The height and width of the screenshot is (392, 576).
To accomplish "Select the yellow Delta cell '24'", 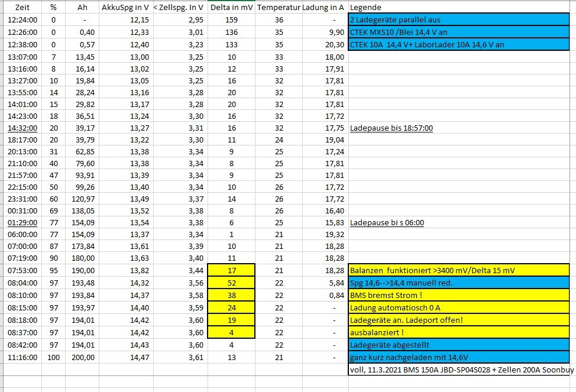I will coord(231,308).
